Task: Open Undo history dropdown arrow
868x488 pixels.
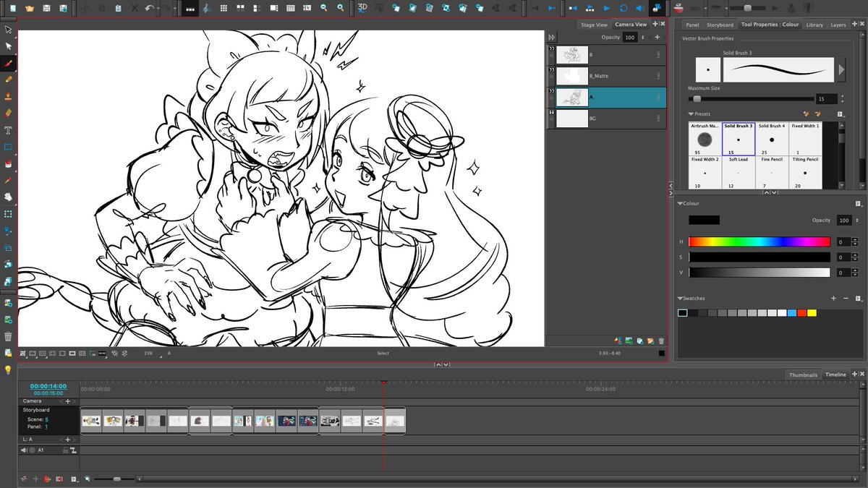Action: 157,8
